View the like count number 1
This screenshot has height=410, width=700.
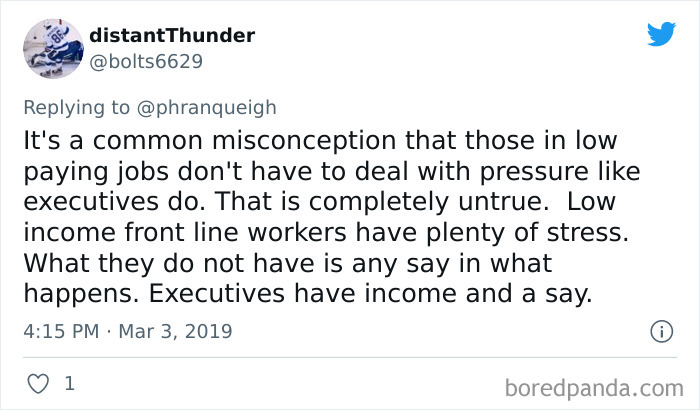click(x=69, y=382)
